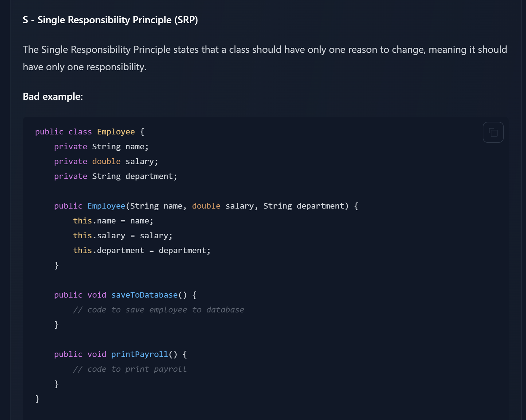Click 'this.salary = salary;' line
The image size is (526, 420).
pos(123,236)
